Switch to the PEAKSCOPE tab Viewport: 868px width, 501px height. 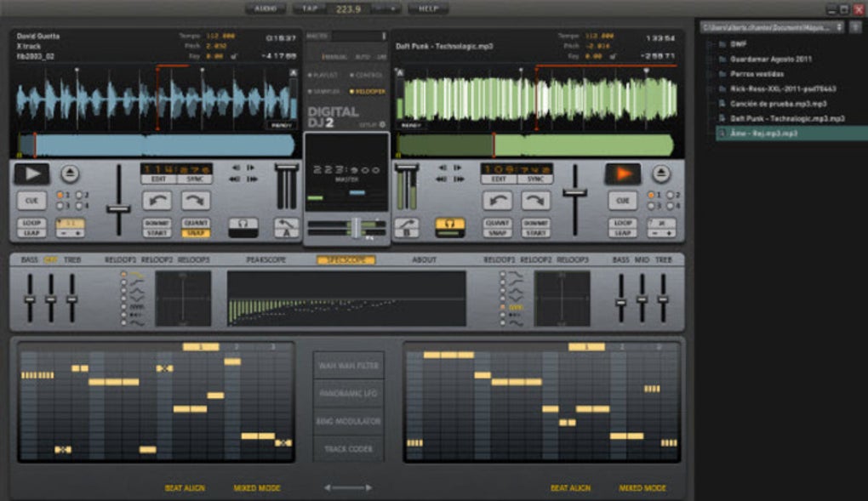pos(266,259)
